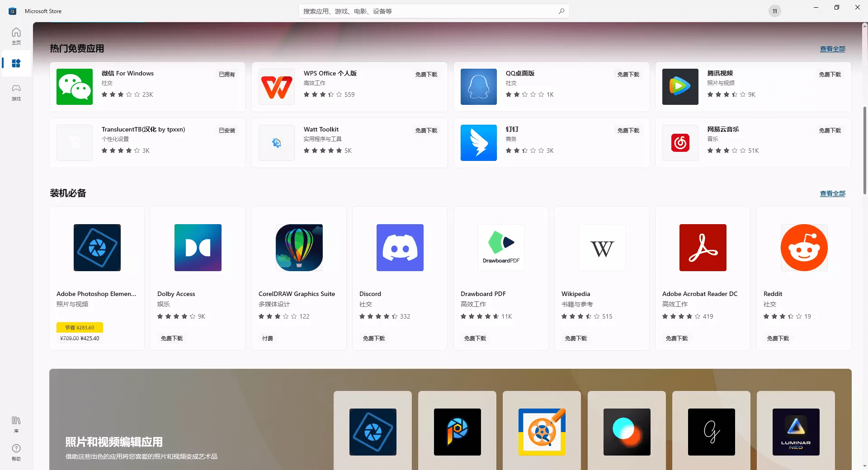The image size is (868, 470).
Task: Click 免费下载 button for 钉钉
Action: [628, 131]
